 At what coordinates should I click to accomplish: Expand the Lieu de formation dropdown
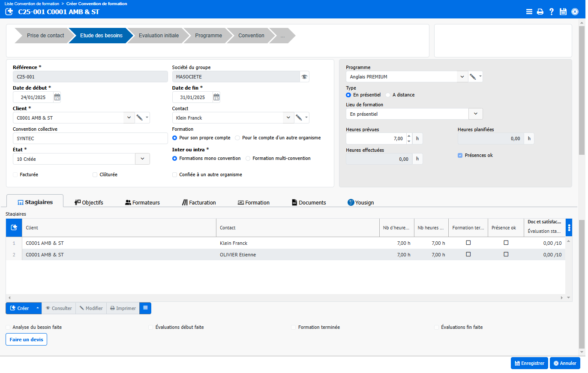click(x=475, y=114)
